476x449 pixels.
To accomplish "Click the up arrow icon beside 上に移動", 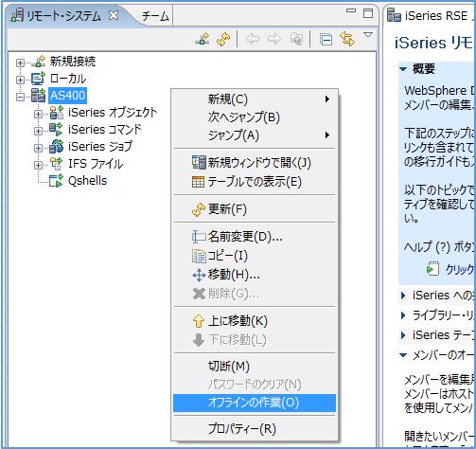I will pyautogui.click(x=199, y=321).
